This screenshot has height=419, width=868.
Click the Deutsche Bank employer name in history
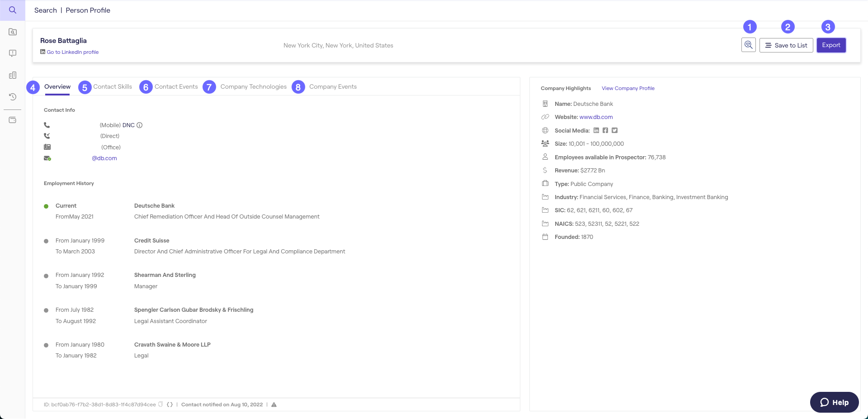(x=154, y=206)
